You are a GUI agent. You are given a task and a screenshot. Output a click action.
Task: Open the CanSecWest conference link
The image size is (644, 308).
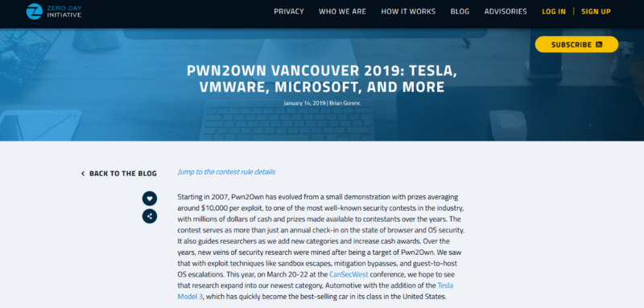tap(349, 274)
